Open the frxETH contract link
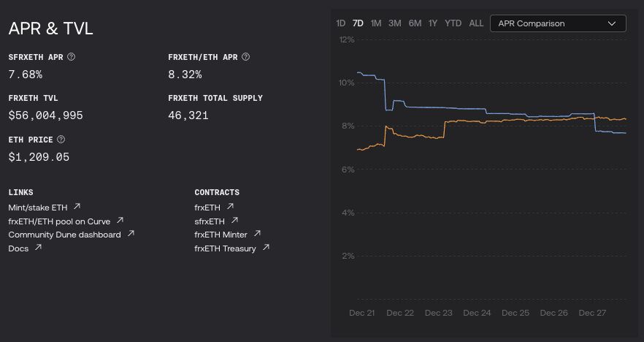This screenshot has width=644, height=342. [x=208, y=207]
